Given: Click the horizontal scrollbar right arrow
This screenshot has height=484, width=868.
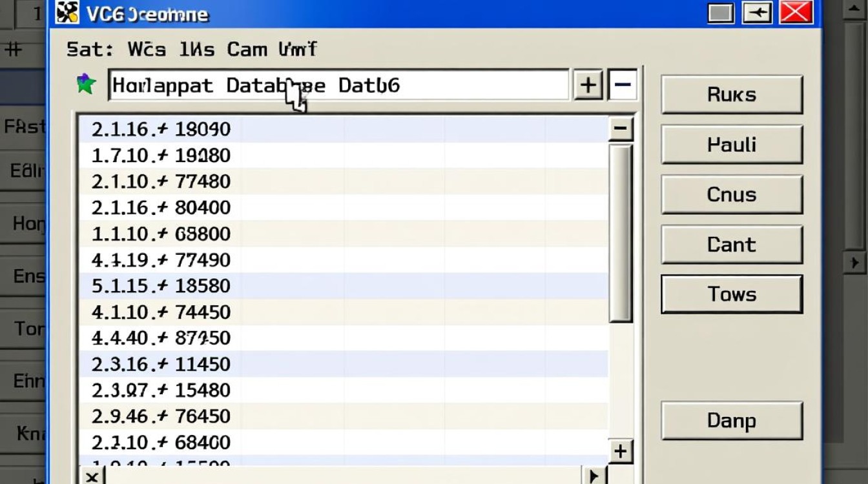Looking at the screenshot, I should click(x=594, y=477).
